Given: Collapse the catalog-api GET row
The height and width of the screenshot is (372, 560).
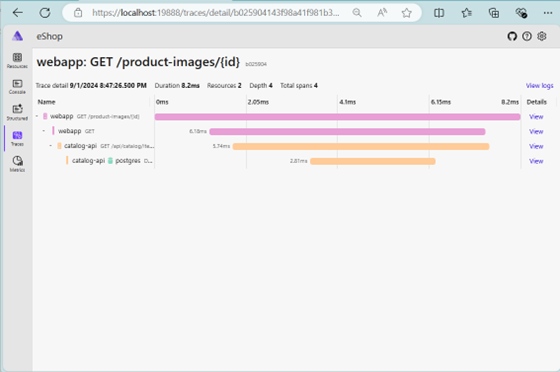Looking at the screenshot, I should point(50,146).
